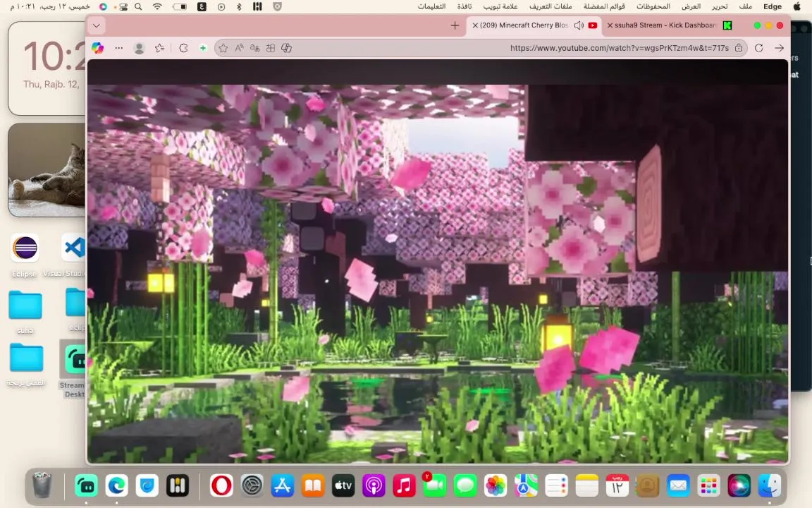Close the Minecraft Cherry Blossom tab

(x=475, y=25)
